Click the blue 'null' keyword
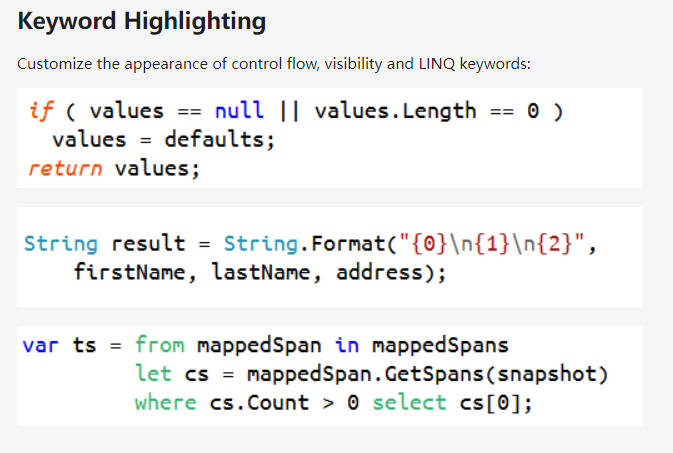This screenshot has width=673, height=453. [x=239, y=110]
